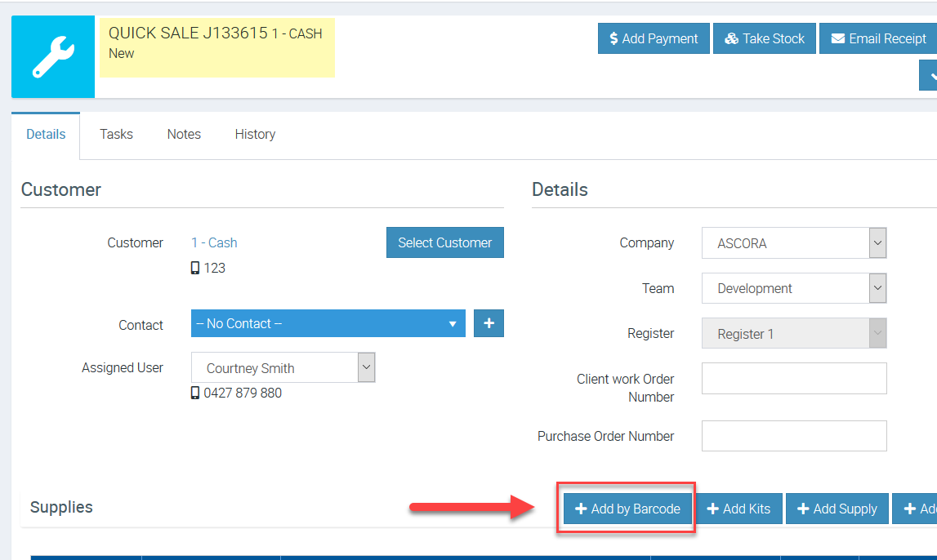The image size is (937, 560).
Task: View the History tab
Action: [x=255, y=134]
